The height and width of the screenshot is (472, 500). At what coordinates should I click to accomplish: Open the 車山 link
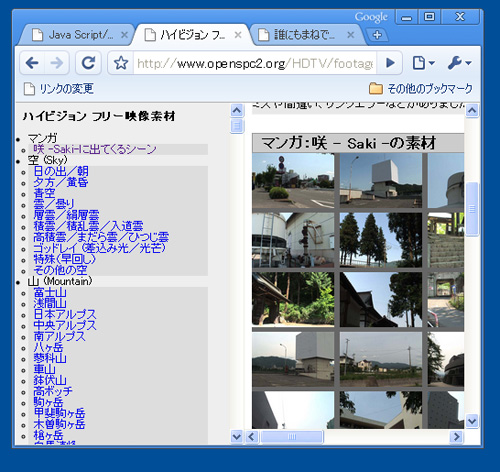pyautogui.click(x=44, y=370)
